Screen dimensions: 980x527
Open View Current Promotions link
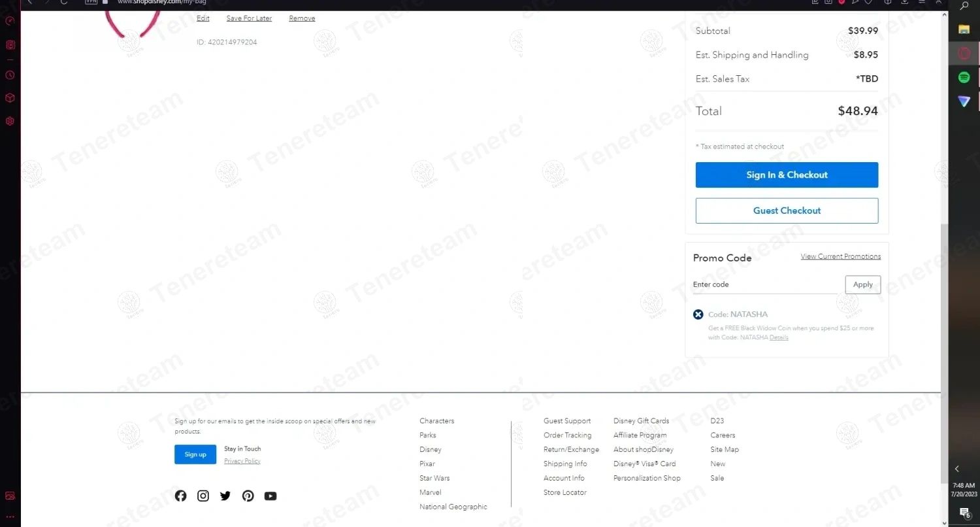(841, 256)
